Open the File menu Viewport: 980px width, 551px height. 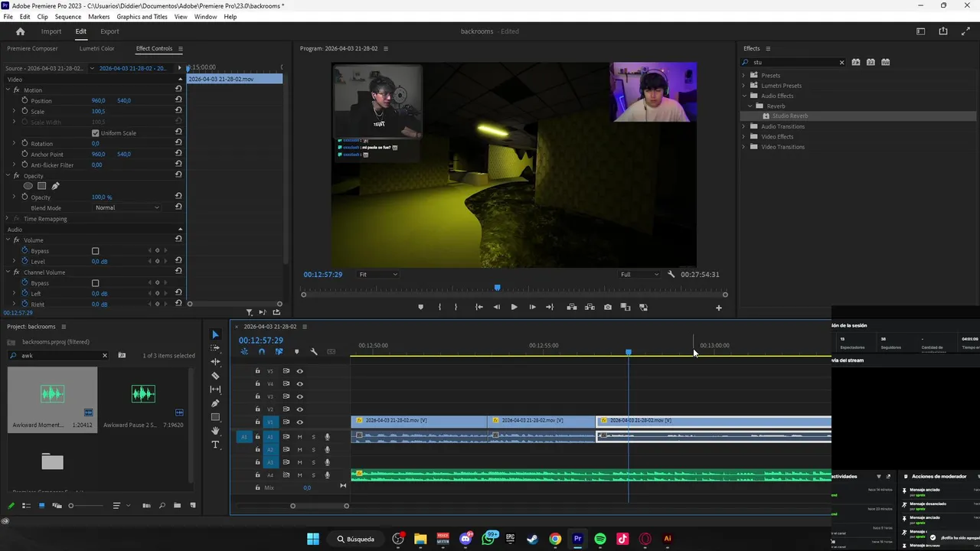pos(8,17)
